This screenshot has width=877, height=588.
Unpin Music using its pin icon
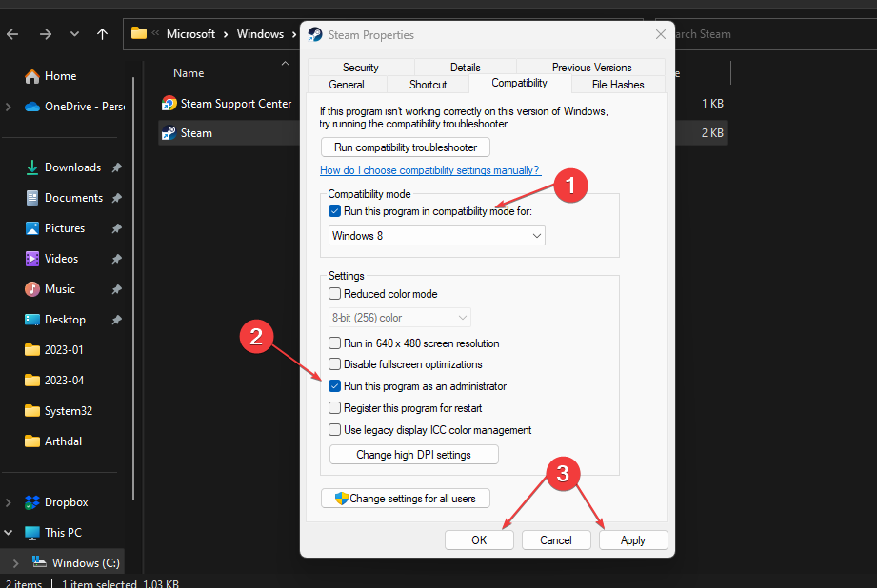click(116, 289)
